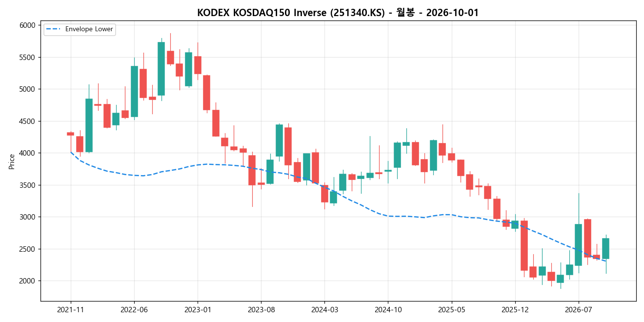This screenshot has height=322, width=644.
Task: Click the 2023-08 x-axis date label
Action: 261,309
